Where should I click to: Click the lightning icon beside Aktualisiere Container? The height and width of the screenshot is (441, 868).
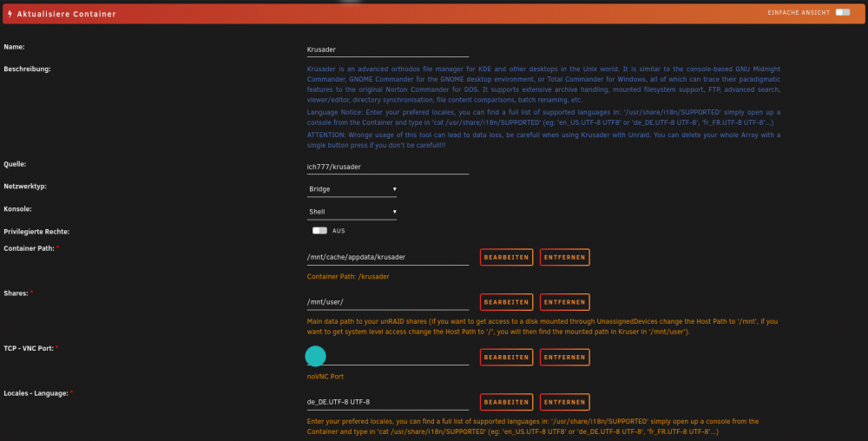(x=10, y=14)
